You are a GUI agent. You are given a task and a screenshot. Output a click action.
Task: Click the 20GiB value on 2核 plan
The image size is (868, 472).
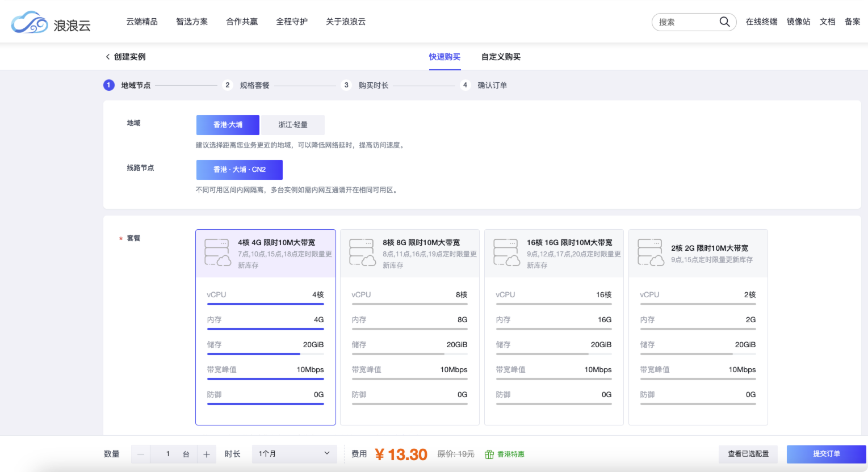tap(745, 345)
